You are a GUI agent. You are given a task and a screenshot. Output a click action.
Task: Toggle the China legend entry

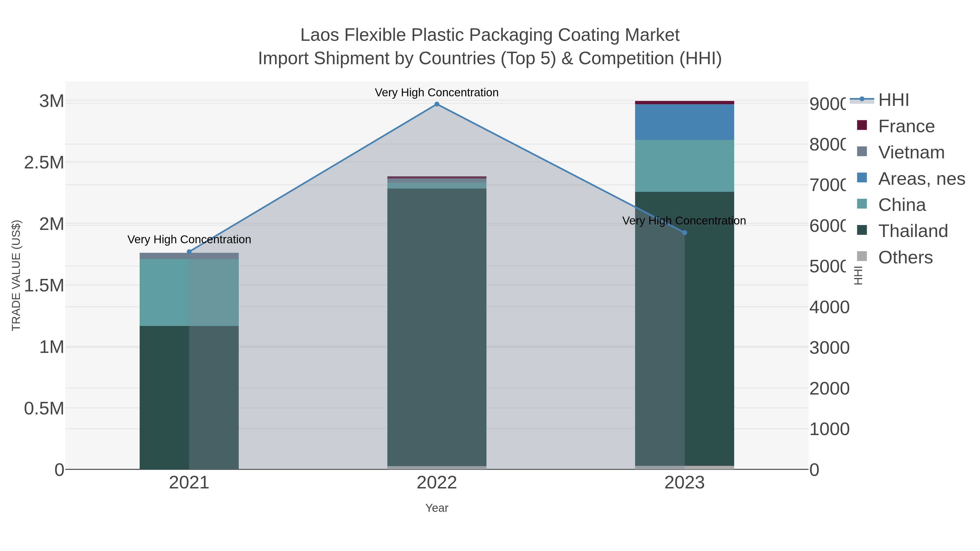[891, 205]
